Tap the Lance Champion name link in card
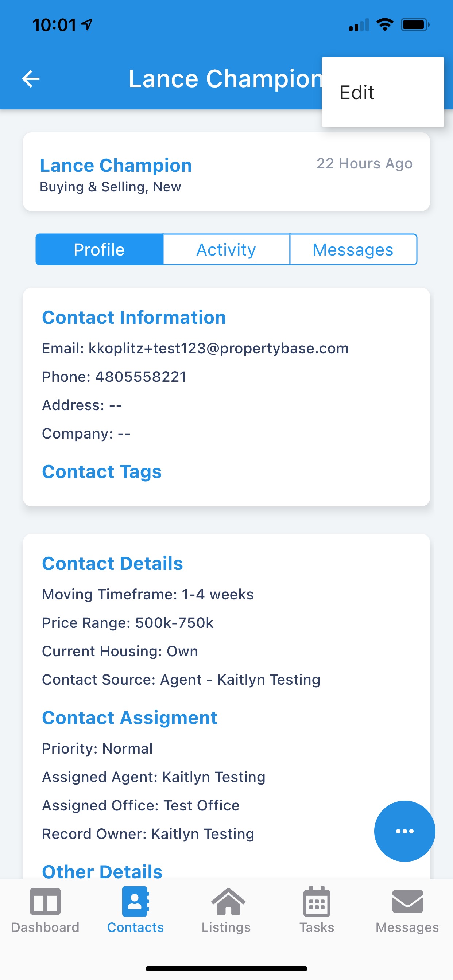This screenshot has width=453, height=980. [x=116, y=165]
